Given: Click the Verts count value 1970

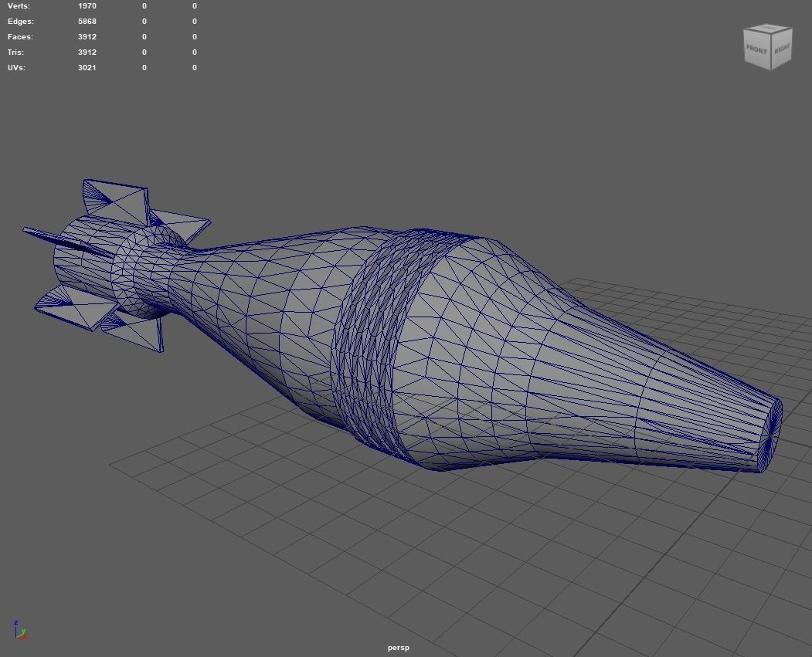Looking at the screenshot, I should click(87, 5).
